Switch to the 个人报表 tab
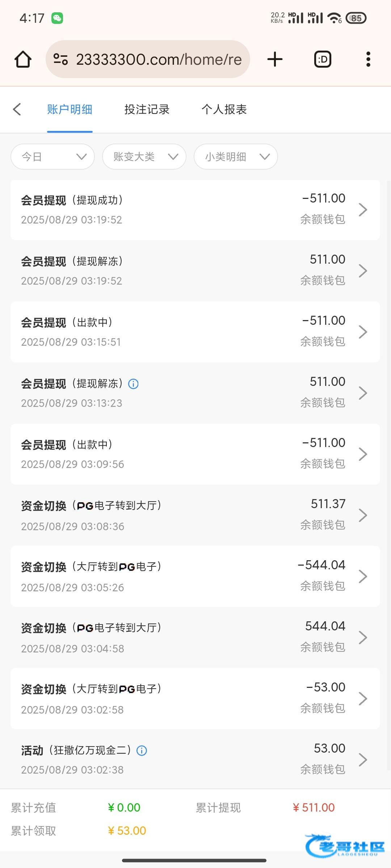 (224, 109)
